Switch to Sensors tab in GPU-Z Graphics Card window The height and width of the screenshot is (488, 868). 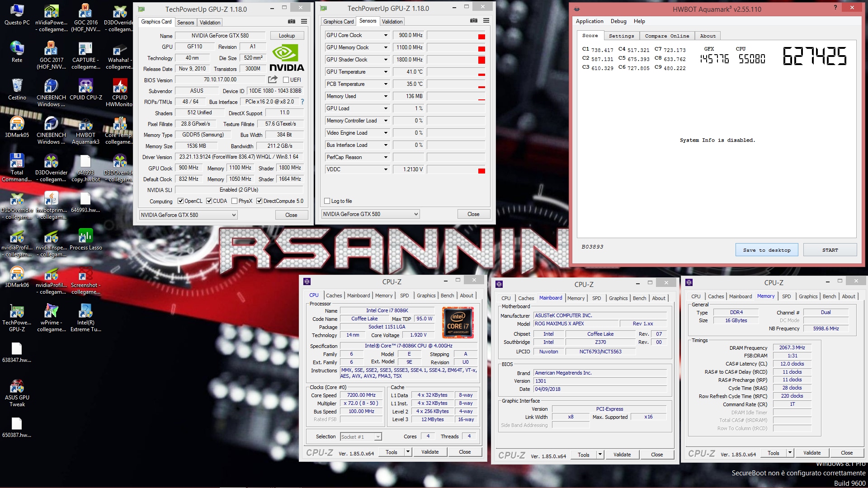tap(185, 23)
